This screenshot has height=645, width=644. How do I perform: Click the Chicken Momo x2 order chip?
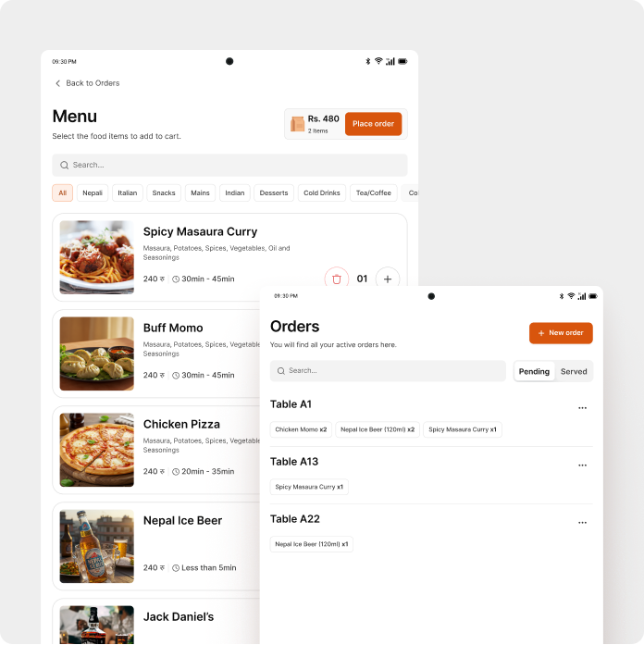pyautogui.click(x=301, y=429)
